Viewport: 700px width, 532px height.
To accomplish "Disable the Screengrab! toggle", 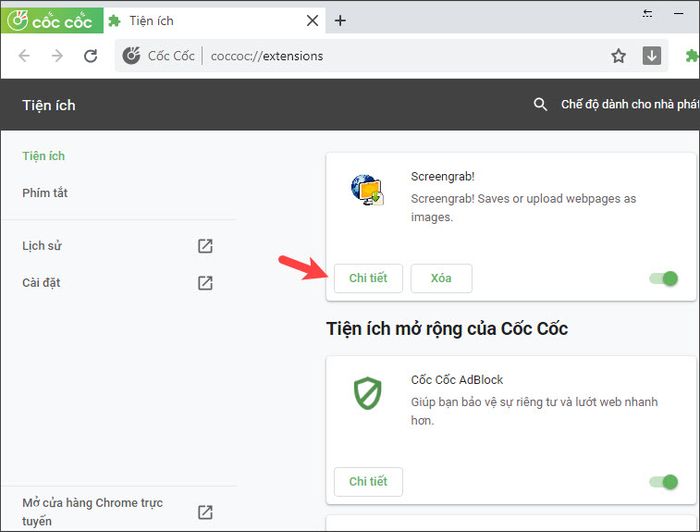I will 664,278.
